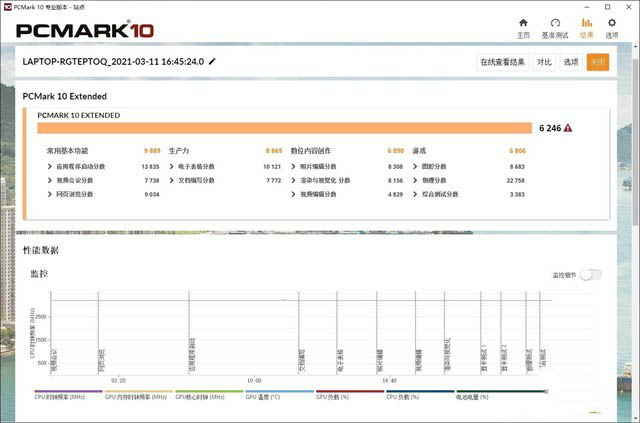Click the 选项 button beside 对比

571,62
